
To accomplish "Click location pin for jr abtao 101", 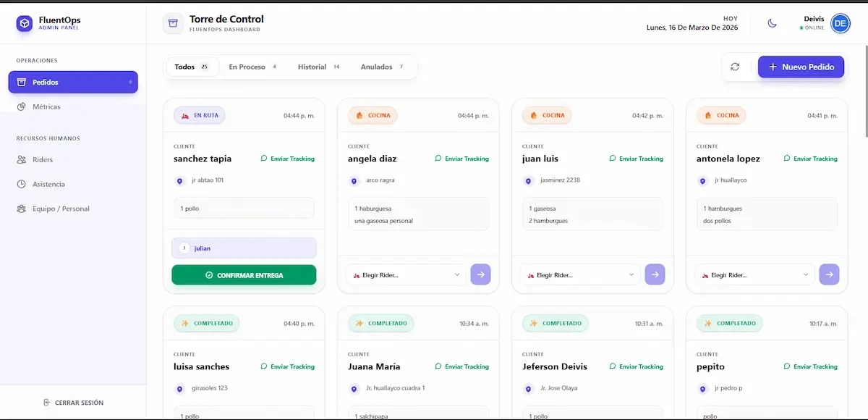I will [x=180, y=181].
